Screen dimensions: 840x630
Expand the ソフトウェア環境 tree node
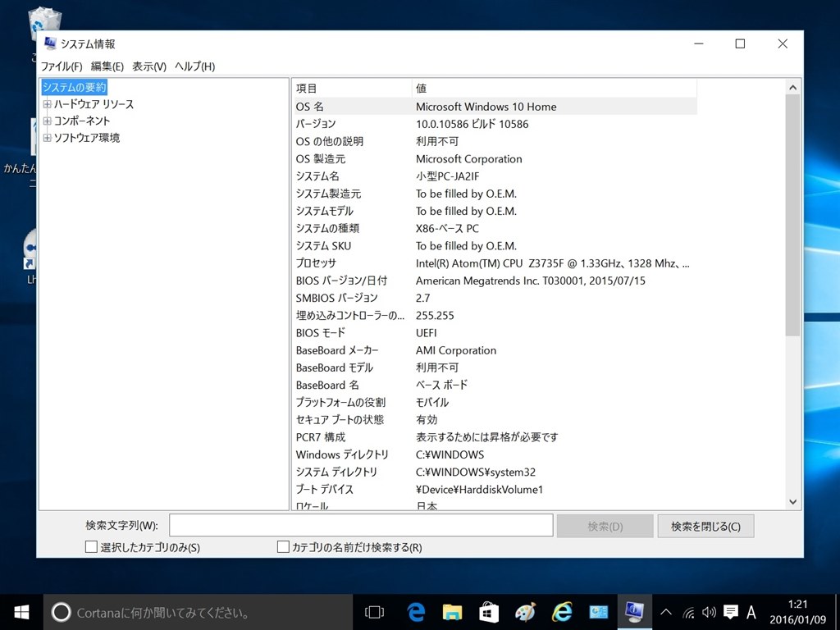tap(47, 138)
